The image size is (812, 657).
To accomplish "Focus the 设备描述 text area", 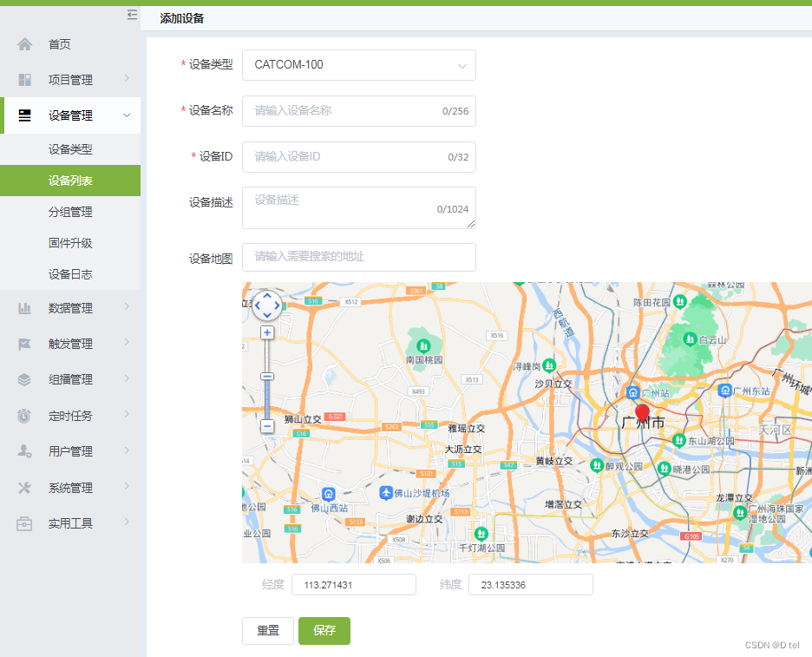I will pyautogui.click(x=359, y=207).
